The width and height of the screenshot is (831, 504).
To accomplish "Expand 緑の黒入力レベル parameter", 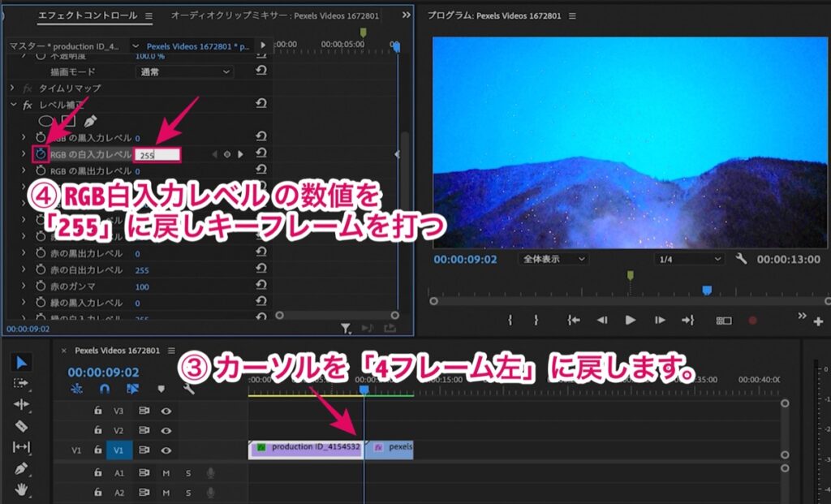I will click(x=24, y=302).
